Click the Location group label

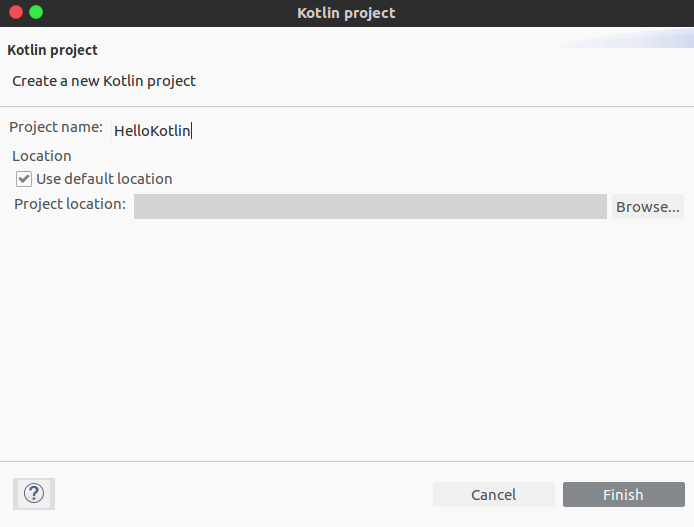[x=42, y=156]
